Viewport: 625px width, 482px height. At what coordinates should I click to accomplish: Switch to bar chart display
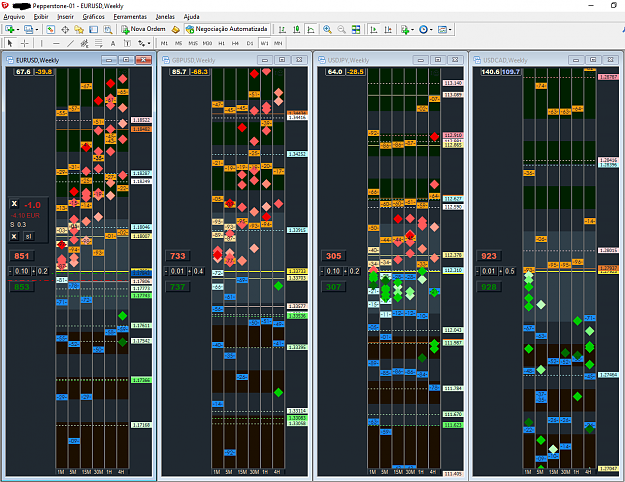tap(282, 30)
